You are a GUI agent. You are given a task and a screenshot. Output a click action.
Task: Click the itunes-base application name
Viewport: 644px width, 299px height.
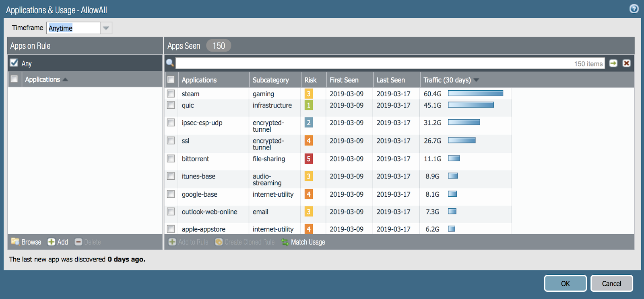[198, 176]
